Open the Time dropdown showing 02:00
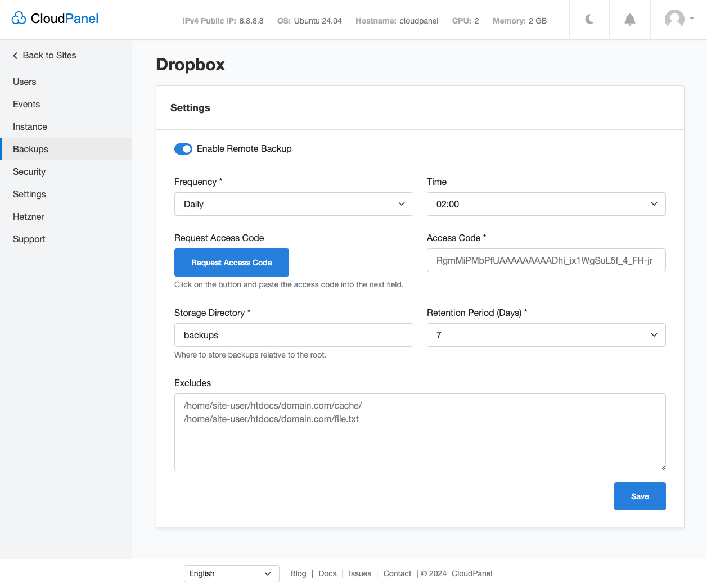Viewport: 707px width, 588px height. coord(546,204)
